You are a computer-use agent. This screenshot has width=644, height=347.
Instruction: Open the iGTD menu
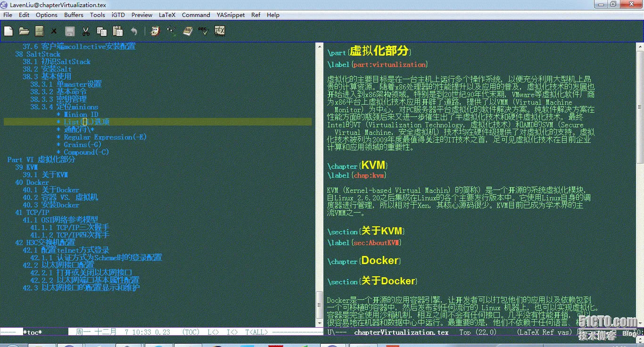click(x=118, y=15)
